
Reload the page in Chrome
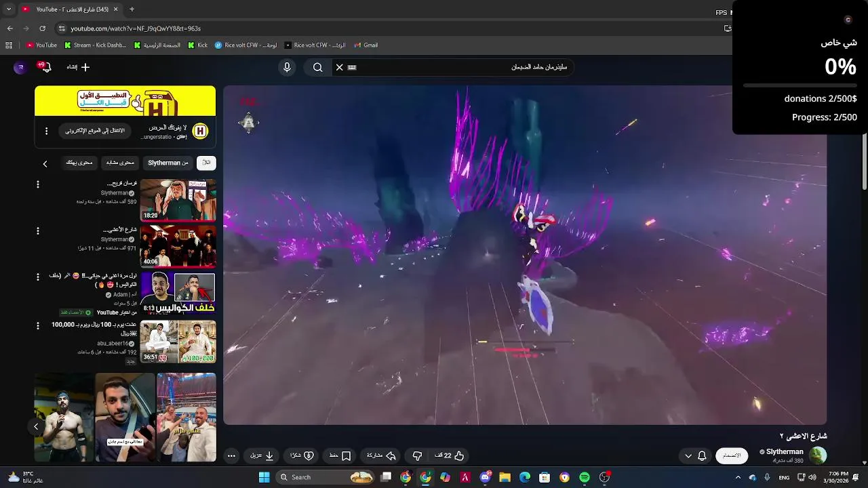42,28
